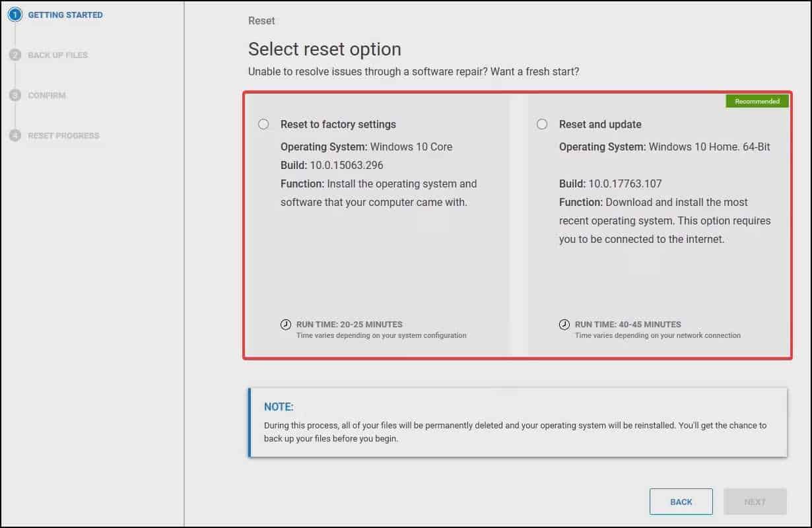
Task: Click 'Build: 10.0.17763.107' text
Action: pos(611,183)
